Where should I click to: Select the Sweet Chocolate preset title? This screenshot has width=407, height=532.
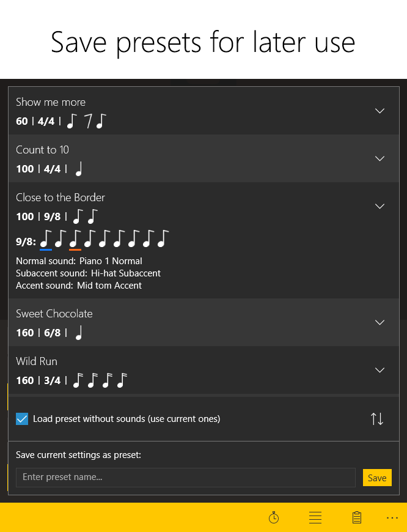coord(54,314)
